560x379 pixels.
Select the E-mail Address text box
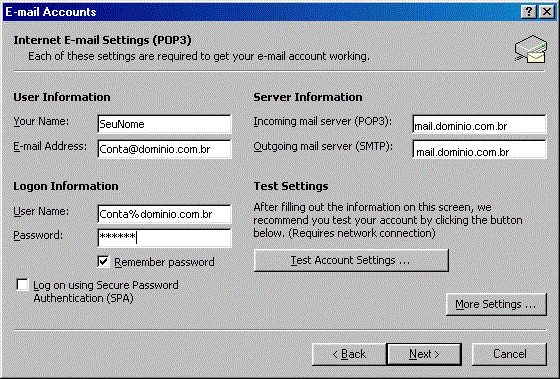click(x=164, y=149)
